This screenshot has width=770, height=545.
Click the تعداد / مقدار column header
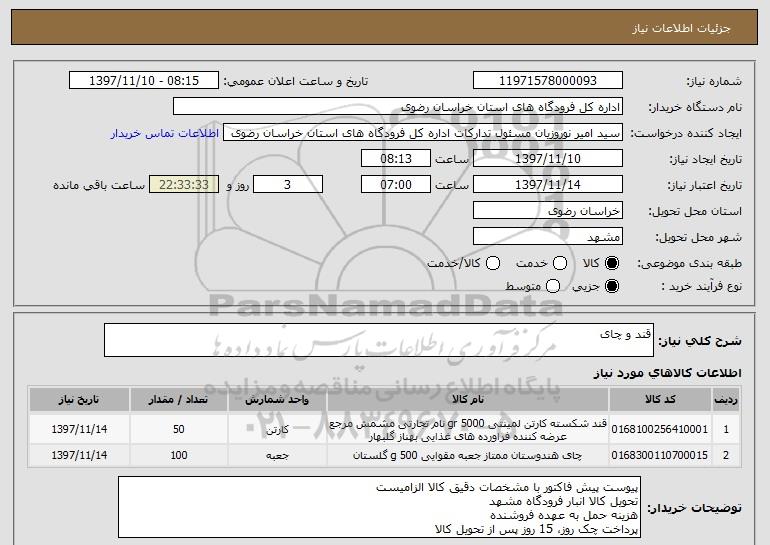click(x=178, y=400)
